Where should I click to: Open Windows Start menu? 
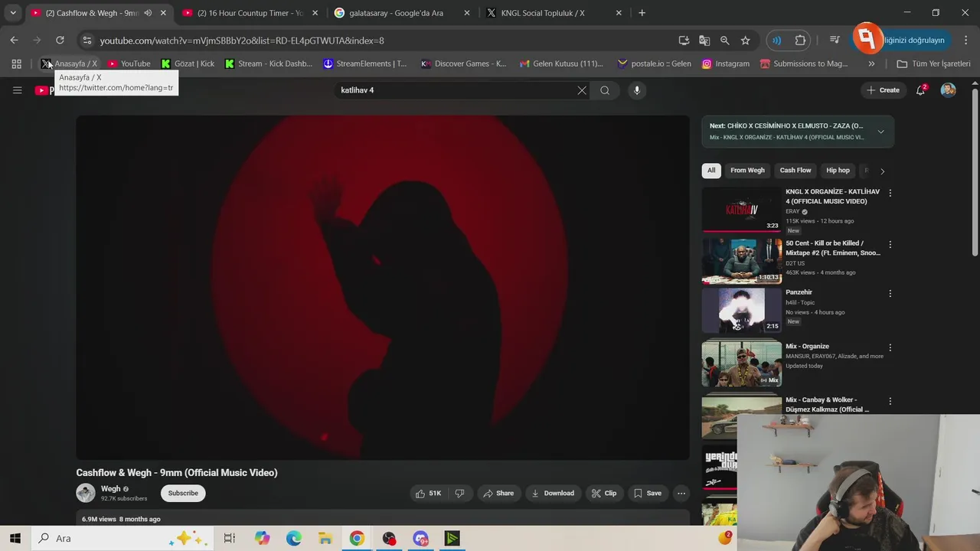[15, 538]
